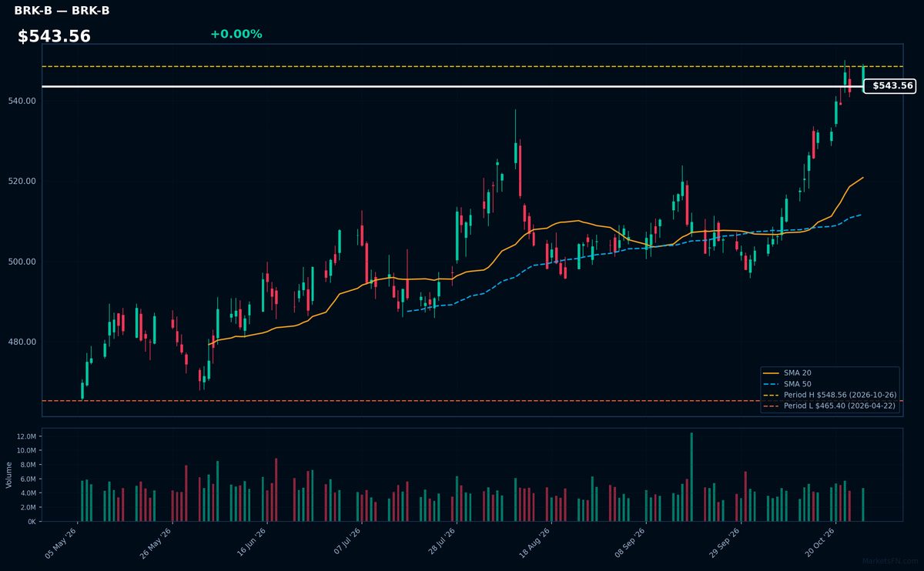Click the 05 May '26 date label
The height and width of the screenshot is (571, 924).
pyautogui.click(x=62, y=543)
